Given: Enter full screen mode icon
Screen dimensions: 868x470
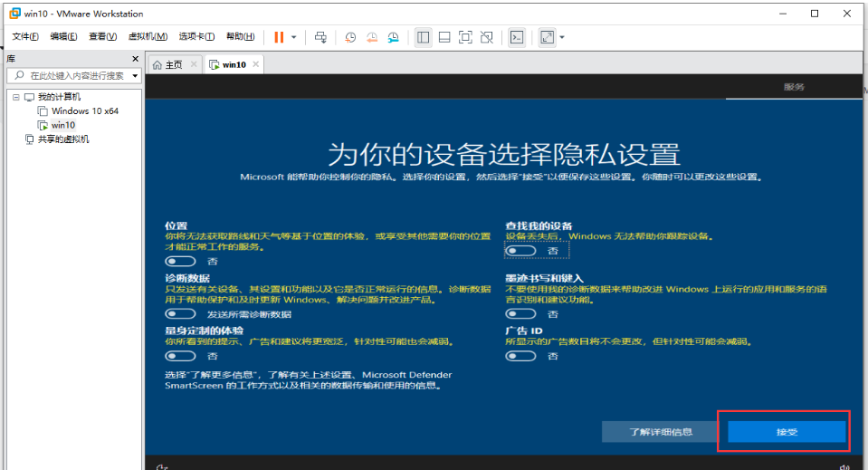Looking at the screenshot, I should 465,37.
